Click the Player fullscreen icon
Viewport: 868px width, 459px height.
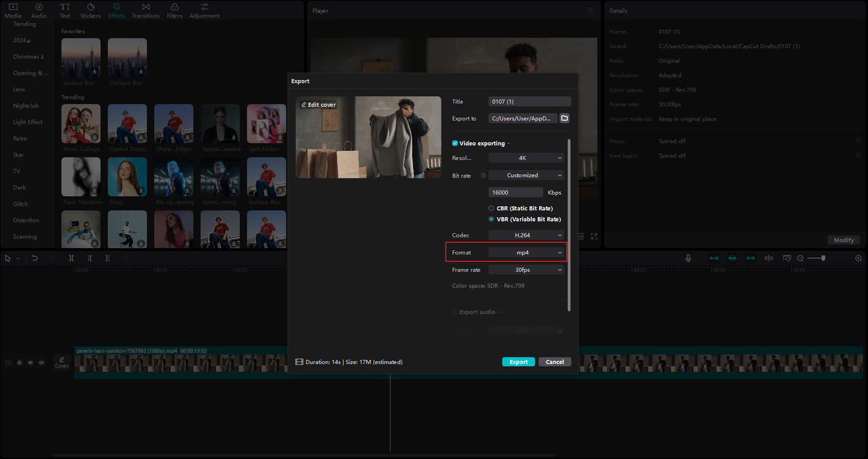coord(594,237)
